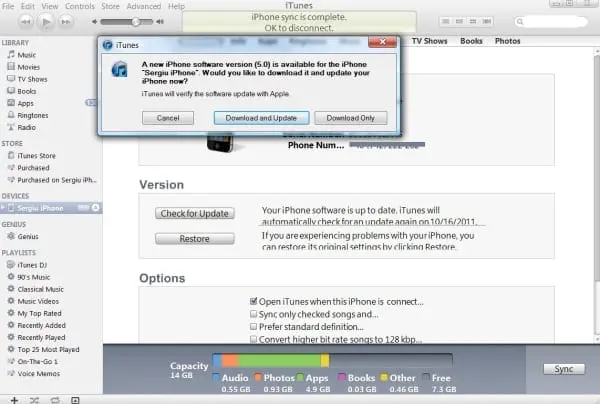Open the File menu
The width and height of the screenshot is (600, 404).
8,6
